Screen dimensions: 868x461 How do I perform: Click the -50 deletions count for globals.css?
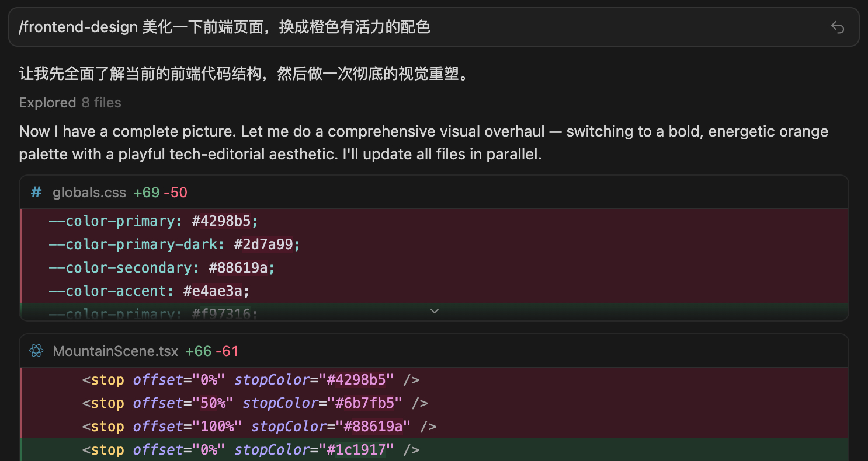tap(175, 193)
